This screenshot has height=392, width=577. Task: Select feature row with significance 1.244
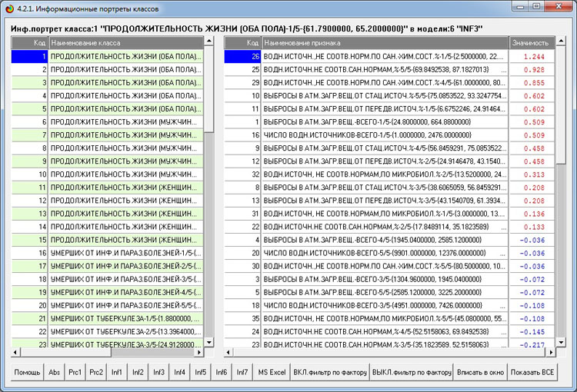point(385,56)
